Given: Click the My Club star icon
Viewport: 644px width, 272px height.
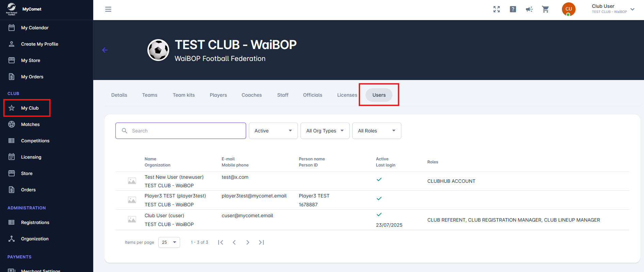Looking at the screenshot, I should pos(12,108).
